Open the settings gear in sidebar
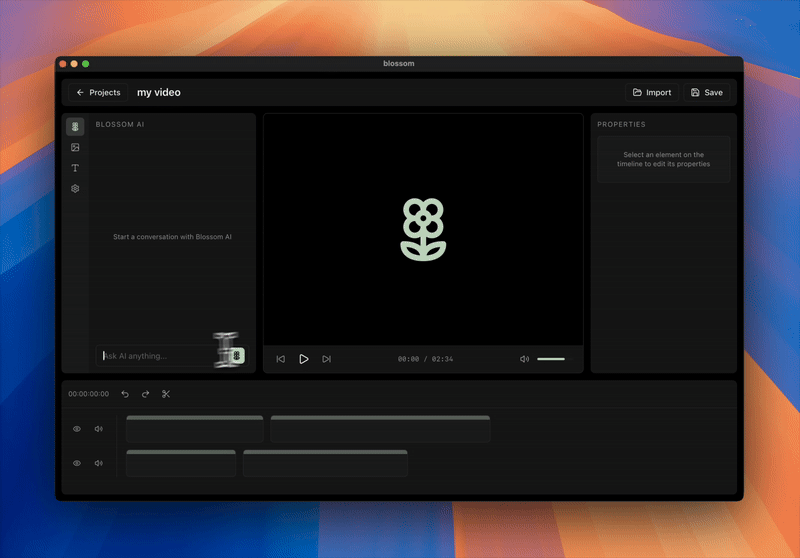The image size is (800, 558). click(75, 188)
